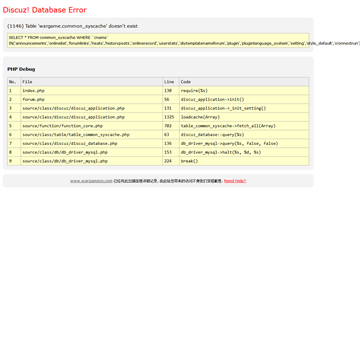Click the require(%s) code cell
Image resolution: width=360 pixels, height=360 pixels.
(x=244, y=91)
